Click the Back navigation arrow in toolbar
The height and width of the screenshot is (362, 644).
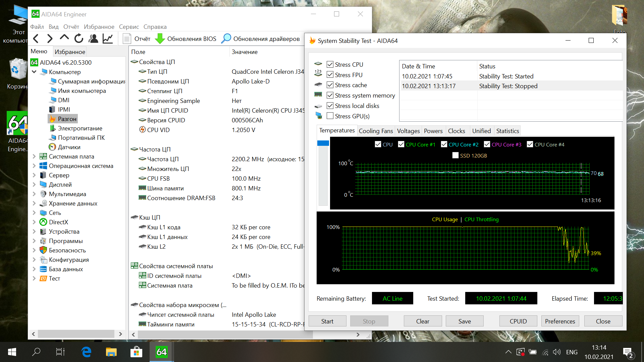coord(36,39)
